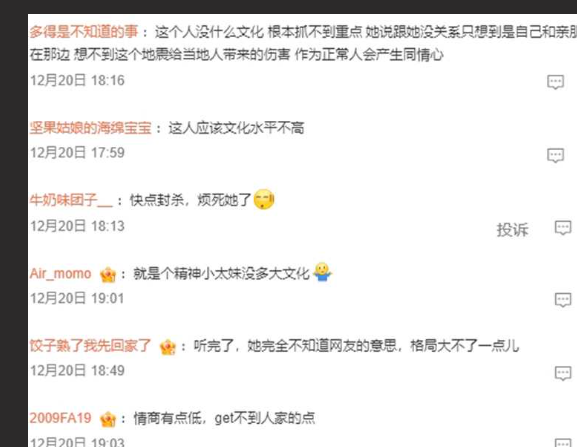Click the sleepy face emoji in comment
Screen dimensions: 577x447
click(264, 199)
